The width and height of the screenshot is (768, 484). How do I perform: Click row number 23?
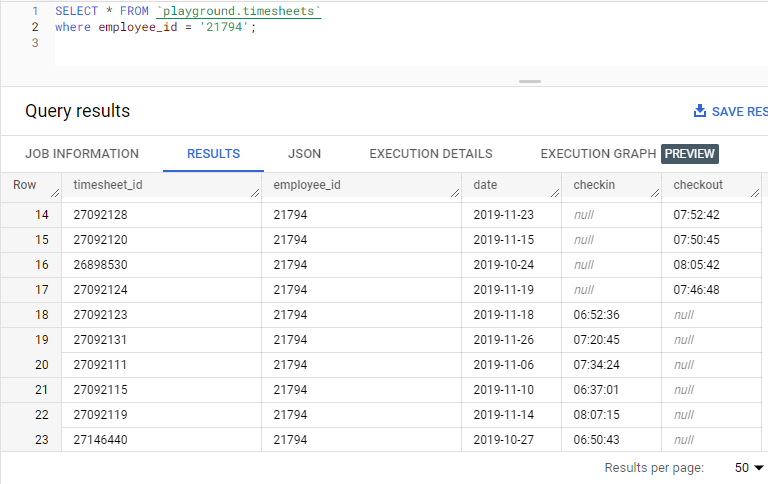click(x=42, y=439)
